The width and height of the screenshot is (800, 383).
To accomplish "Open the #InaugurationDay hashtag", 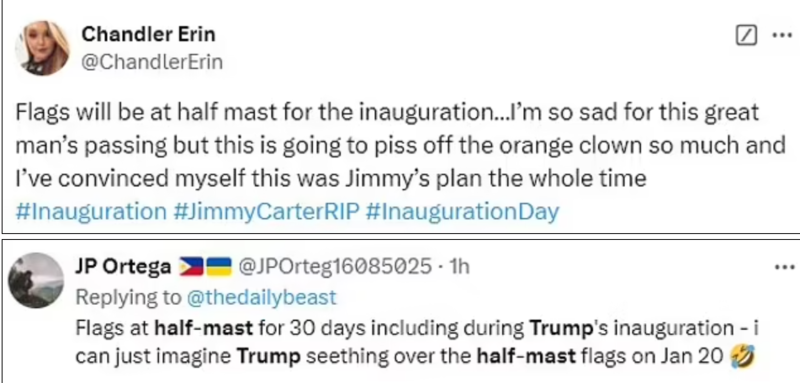I will click(462, 212).
